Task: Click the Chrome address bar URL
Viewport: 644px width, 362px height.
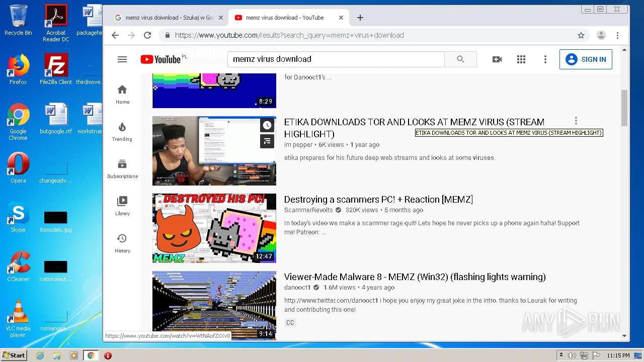Action: coord(289,35)
